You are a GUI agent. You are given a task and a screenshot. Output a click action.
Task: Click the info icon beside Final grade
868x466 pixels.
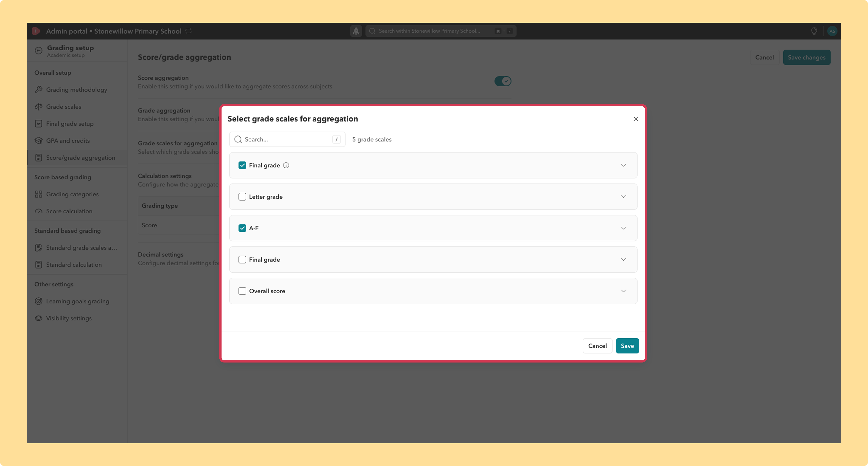286,165
